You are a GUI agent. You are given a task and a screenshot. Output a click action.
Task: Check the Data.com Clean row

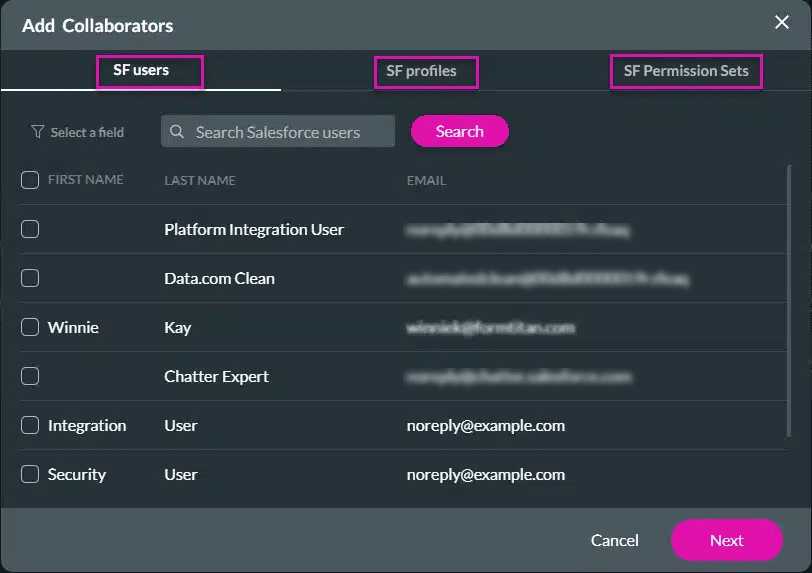coord(30,278)
